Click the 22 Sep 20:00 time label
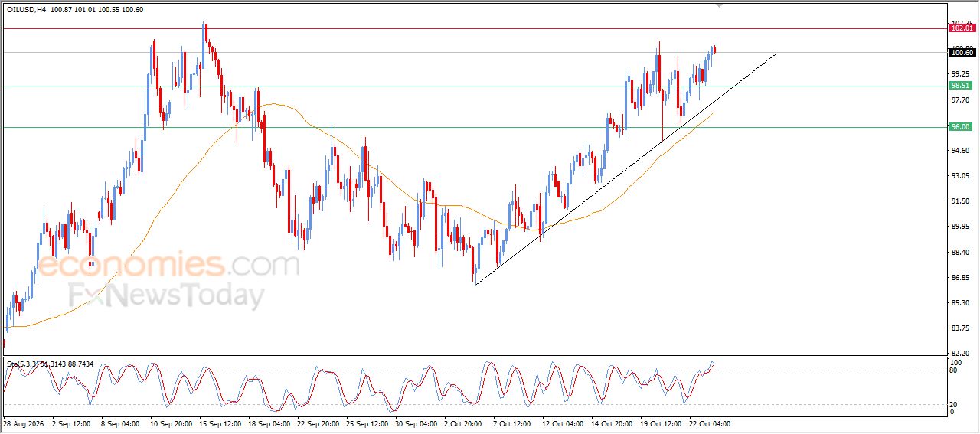980x434 pixels. coord(318,423)
